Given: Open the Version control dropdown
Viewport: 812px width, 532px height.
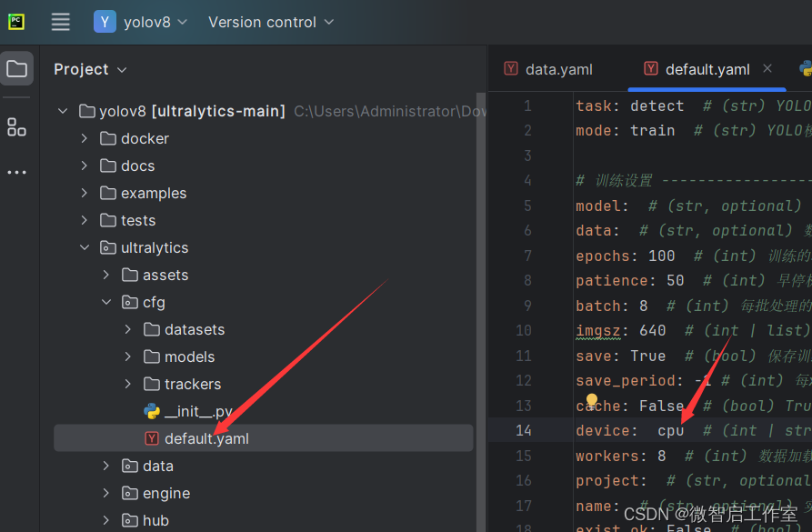Looking at the screenshot, I should tap(271, 22).
